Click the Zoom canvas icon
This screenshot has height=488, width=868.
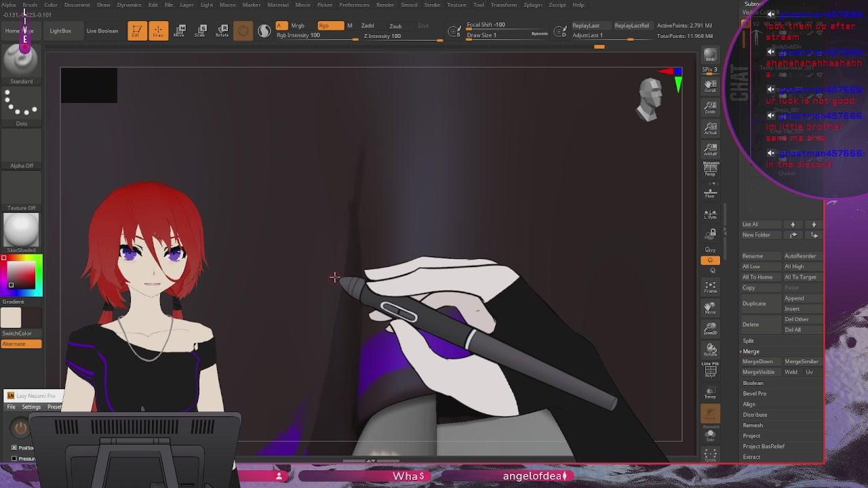coord(710,107)
